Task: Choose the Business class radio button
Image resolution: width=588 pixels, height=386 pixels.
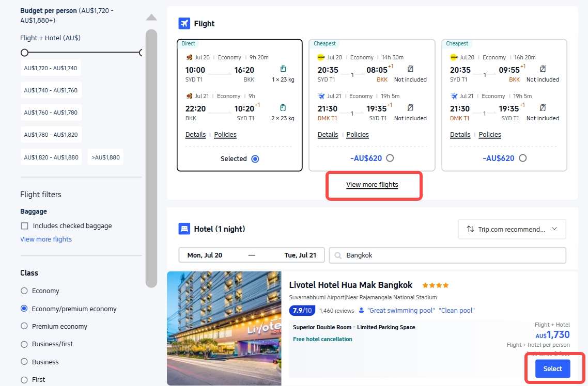Action: click(24, 362)
